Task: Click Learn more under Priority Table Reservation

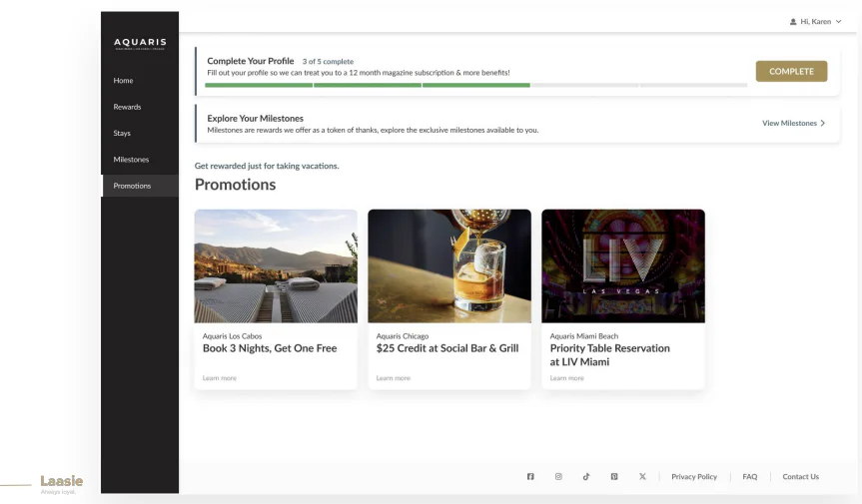Action: [x=566, y=377]
